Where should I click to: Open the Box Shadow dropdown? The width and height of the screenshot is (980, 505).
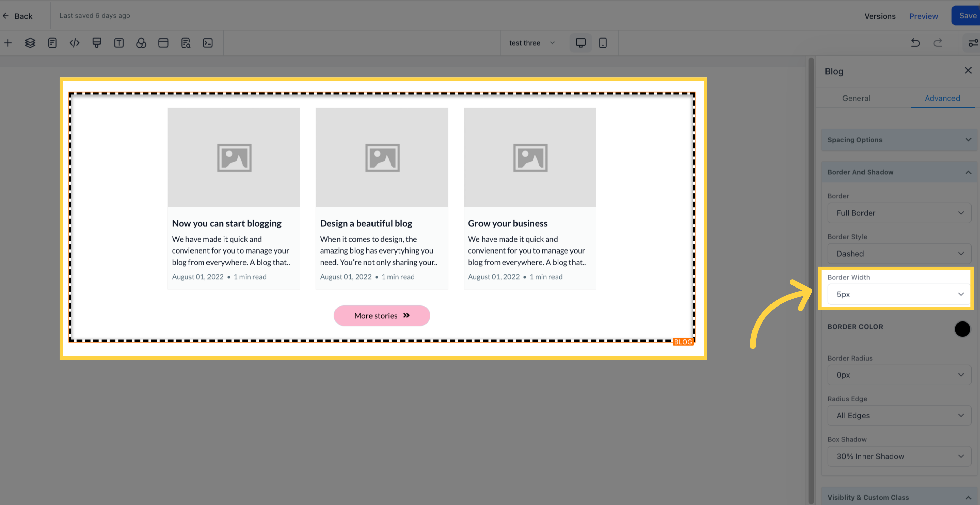[899, 456]
